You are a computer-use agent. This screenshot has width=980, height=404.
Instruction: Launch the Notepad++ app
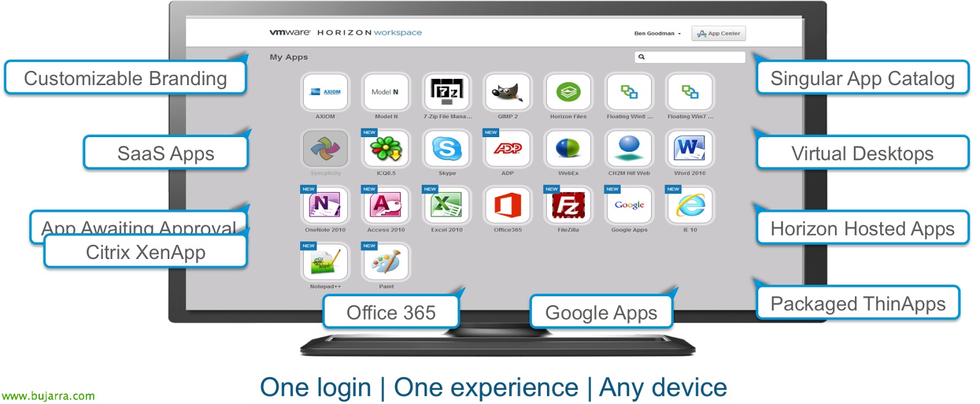tap(325, 262)
